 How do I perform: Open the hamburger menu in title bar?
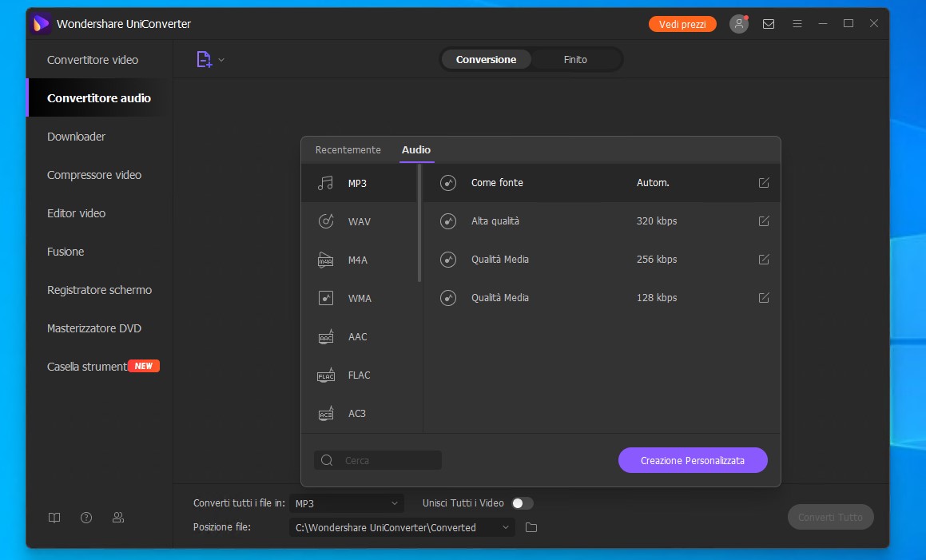click(797, 24)
